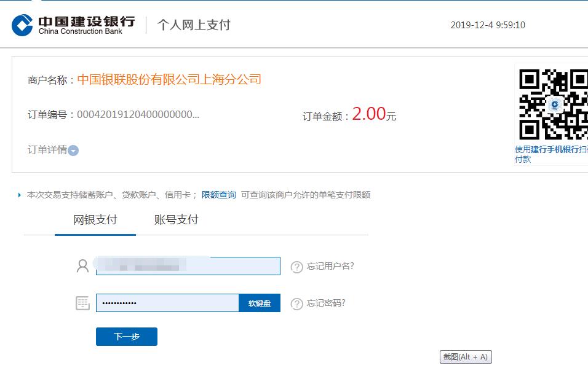Viewport: 588px width, 368px height.
Task: Click the timestamp 2019-12-4 9:59:10
Action: click(488, 25)
